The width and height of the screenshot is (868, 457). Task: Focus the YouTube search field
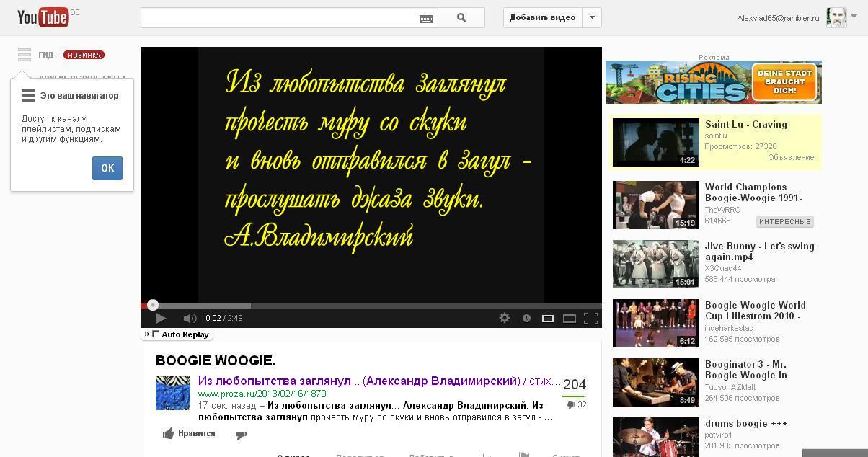tap(279, 18)
